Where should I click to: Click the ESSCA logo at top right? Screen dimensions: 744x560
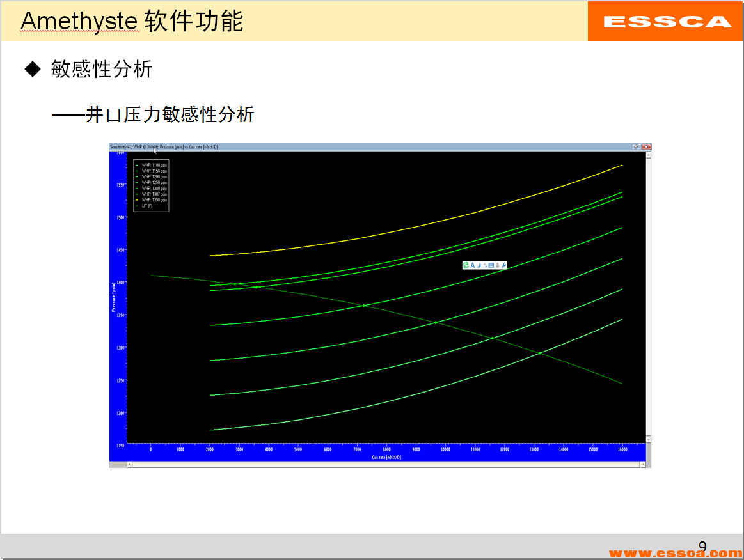pos(664,20)
